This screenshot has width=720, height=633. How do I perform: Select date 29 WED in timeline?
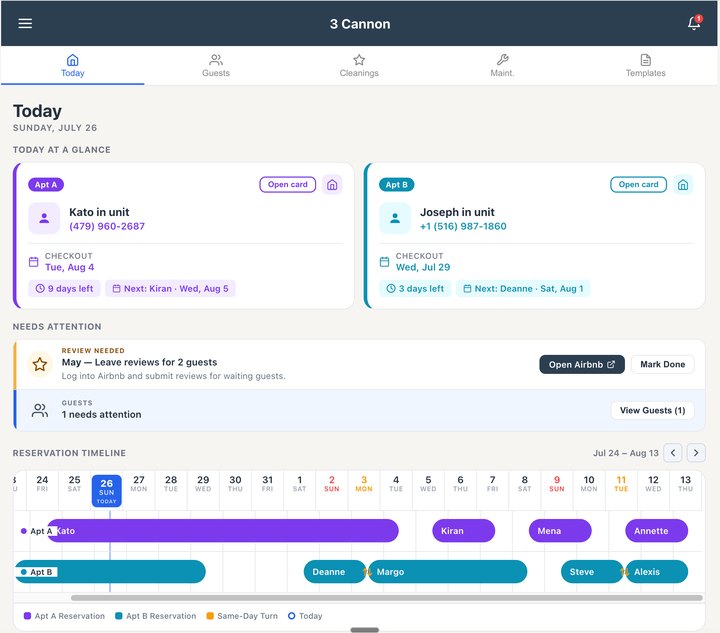[203, 484]
